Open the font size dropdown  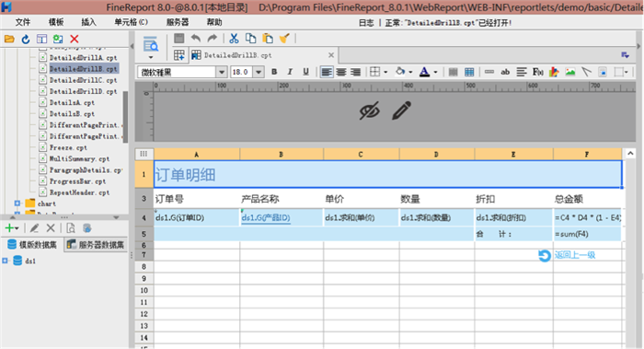[259, 73]
